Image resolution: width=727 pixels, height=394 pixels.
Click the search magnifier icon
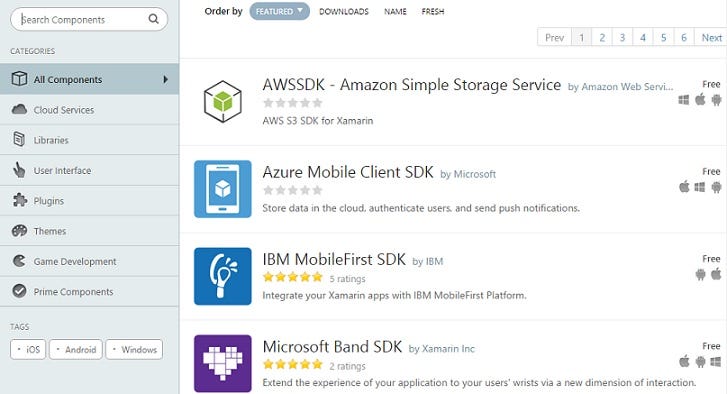tap(153, 19)
